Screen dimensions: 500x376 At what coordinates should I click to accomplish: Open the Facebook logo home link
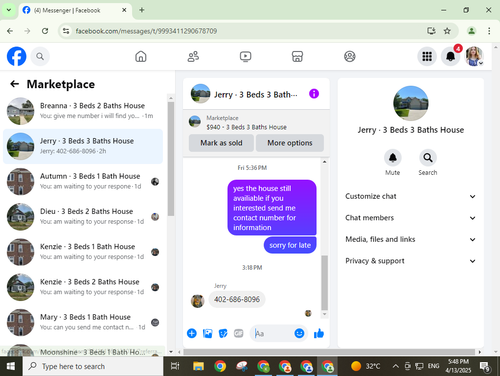pyautogui.click(x=16, y=56)
